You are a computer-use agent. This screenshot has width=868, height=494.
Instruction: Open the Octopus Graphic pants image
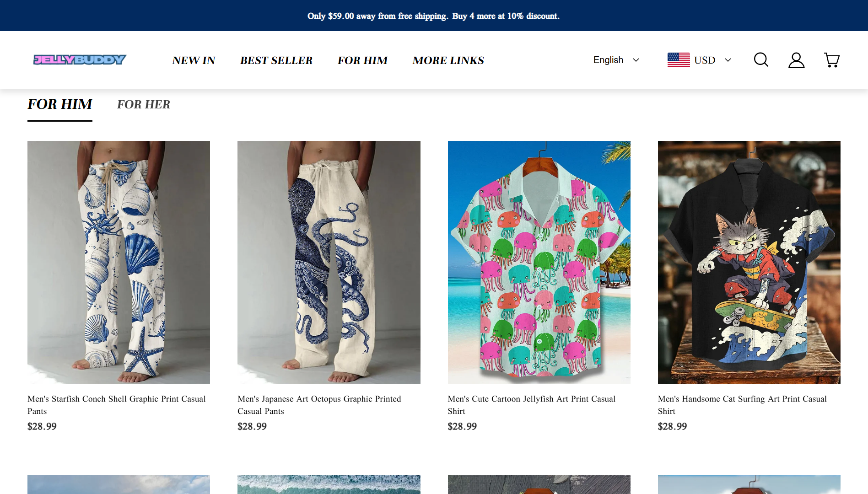(329, 262)
